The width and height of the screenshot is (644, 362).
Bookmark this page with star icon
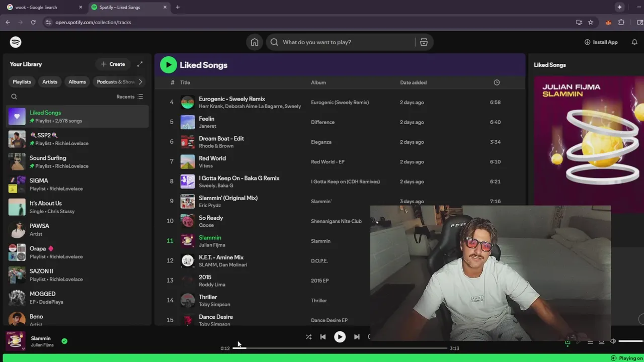click(591, 22)
